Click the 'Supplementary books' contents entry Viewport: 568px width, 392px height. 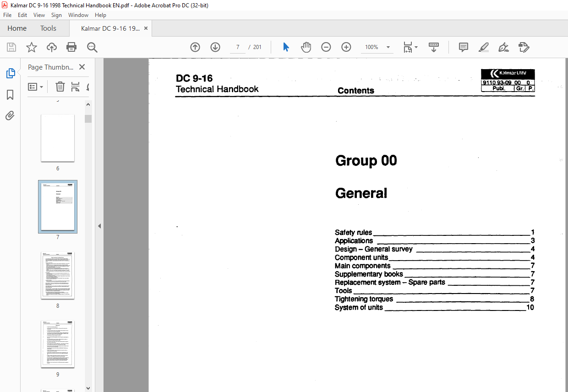point(369,274)
